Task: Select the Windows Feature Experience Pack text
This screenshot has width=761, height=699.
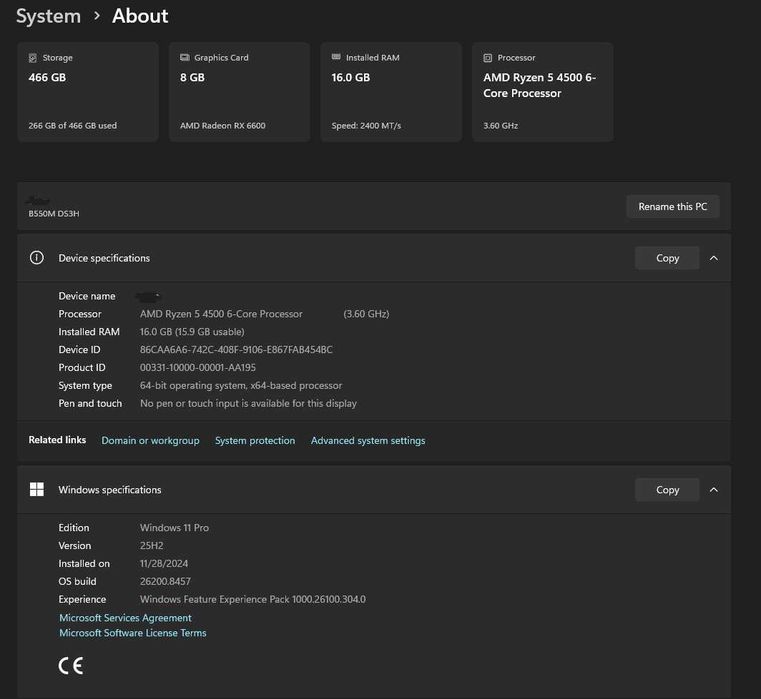Action: (x=253, y=599)
